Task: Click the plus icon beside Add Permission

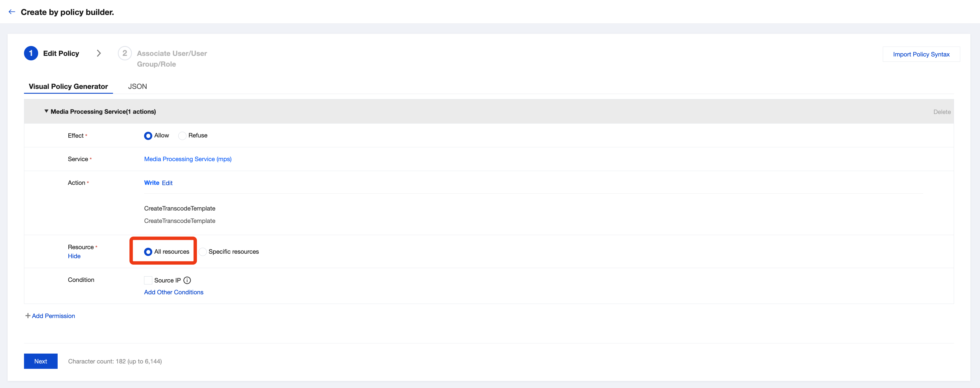Action: 28,316
